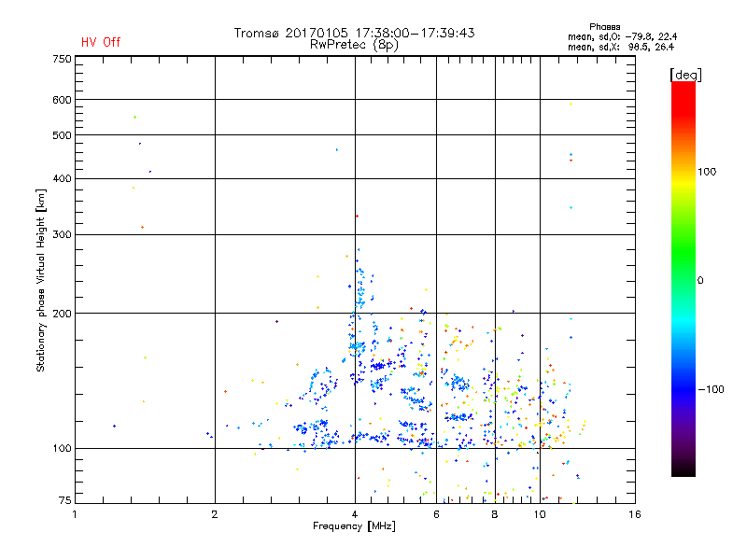Click the 'Frequency [MHz]' axis label

[x=354, y=526]
